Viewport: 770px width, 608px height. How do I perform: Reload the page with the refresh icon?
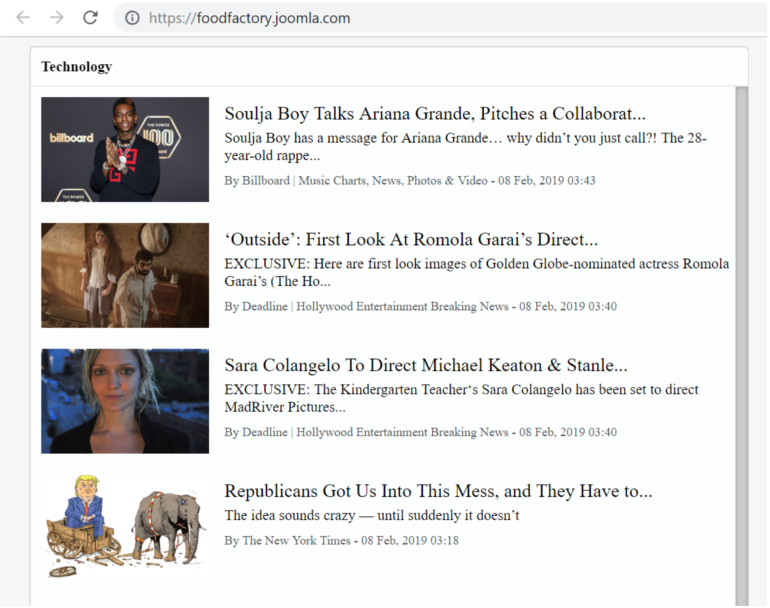pos(90,18)
